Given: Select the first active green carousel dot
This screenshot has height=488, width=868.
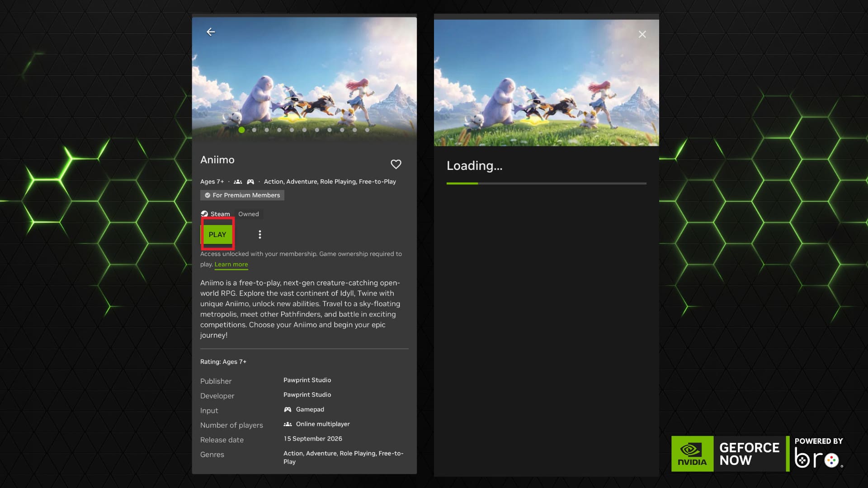Looking at the screenshot, I should [242, 130].
